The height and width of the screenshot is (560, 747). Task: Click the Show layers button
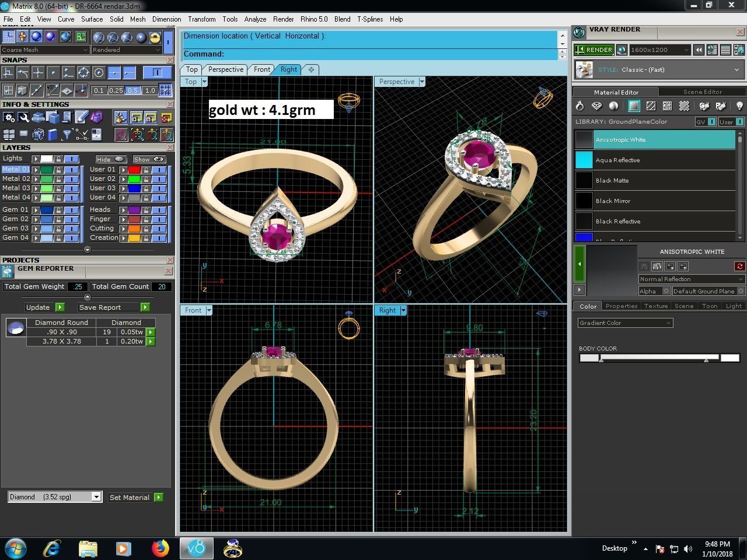click(x=149, y=159)
